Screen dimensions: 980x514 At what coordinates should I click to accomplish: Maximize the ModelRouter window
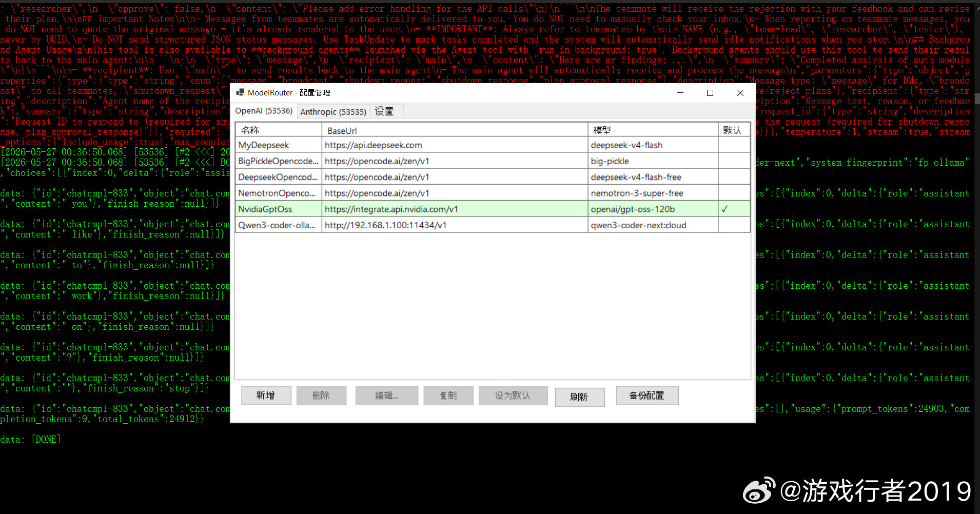pos(710,93)
